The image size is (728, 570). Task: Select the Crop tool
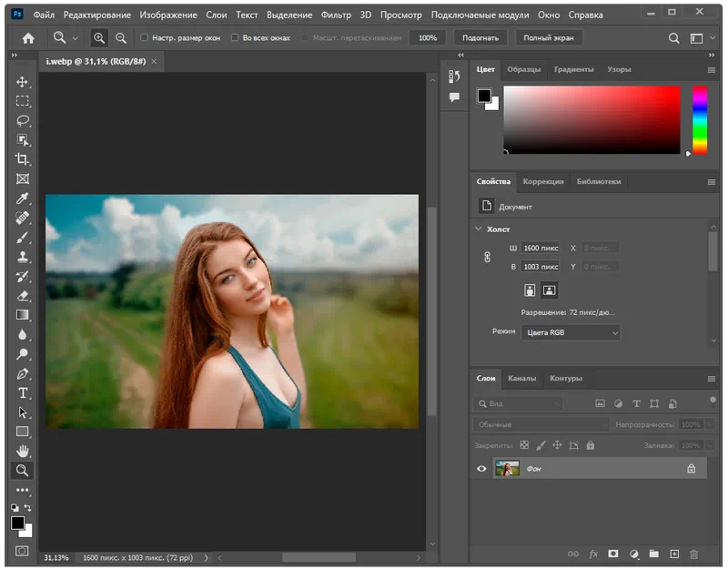[x=22, y=159]
